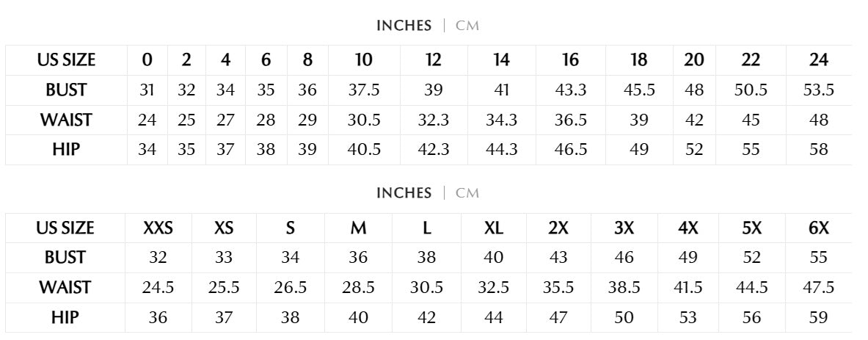The width and height of the screenshot is (868, 340).
Task: Select INCHES above the numeric size chart
Action: click(x=404, y=26)
